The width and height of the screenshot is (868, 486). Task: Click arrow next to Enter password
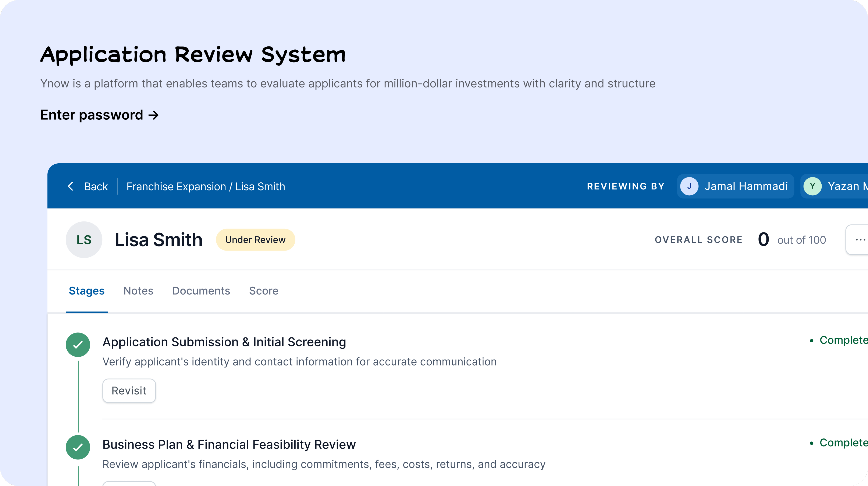coord(154,115)
